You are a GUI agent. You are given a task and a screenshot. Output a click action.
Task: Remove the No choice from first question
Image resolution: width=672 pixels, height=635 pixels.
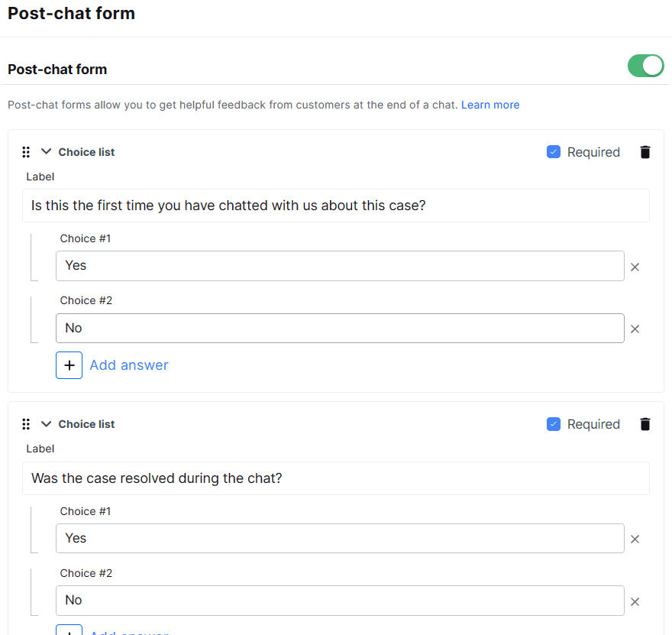pyautogui.click(x=635, y=329)
